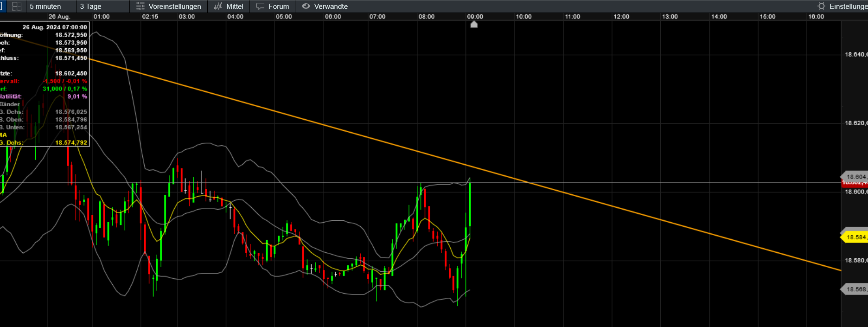Click the Einstellungen gear icon
Screen dimensions: 868x327
click(821, 6)
